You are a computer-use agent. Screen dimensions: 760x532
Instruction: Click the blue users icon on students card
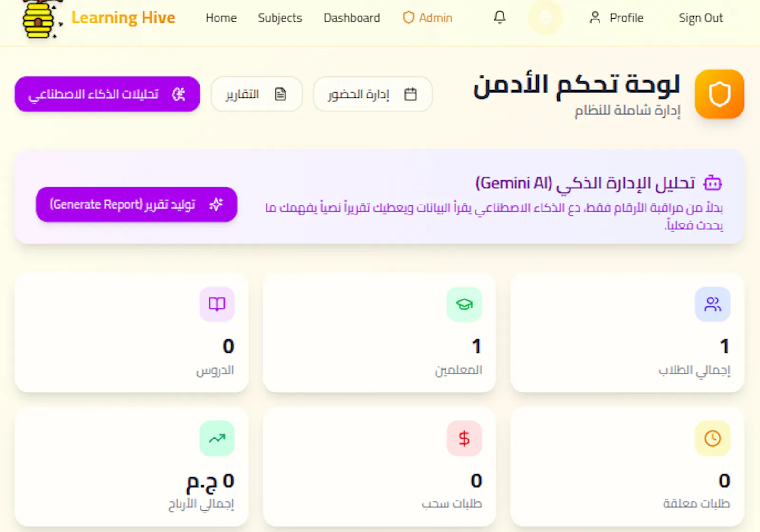[712, 304]
